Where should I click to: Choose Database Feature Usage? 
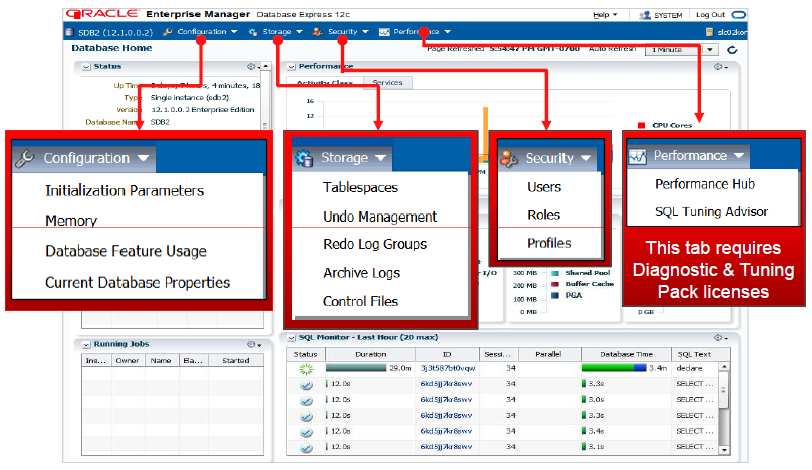point(126,251)
